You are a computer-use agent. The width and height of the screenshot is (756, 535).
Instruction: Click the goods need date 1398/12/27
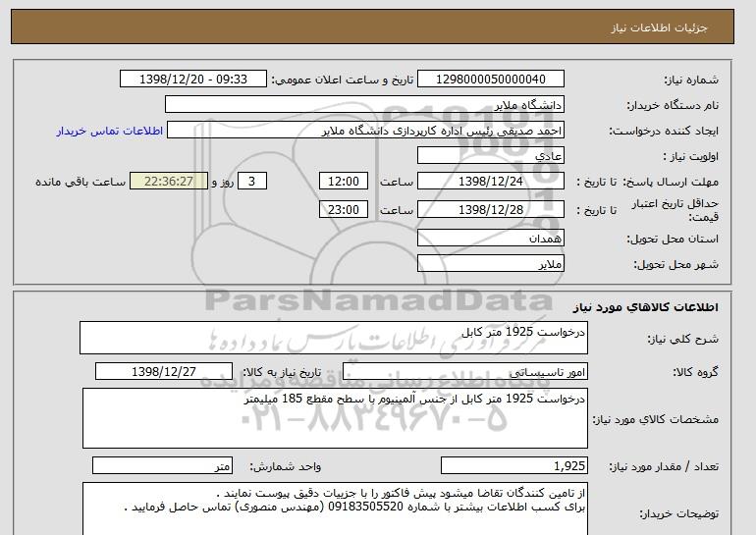pyautogui.click(x=164, y=372)
